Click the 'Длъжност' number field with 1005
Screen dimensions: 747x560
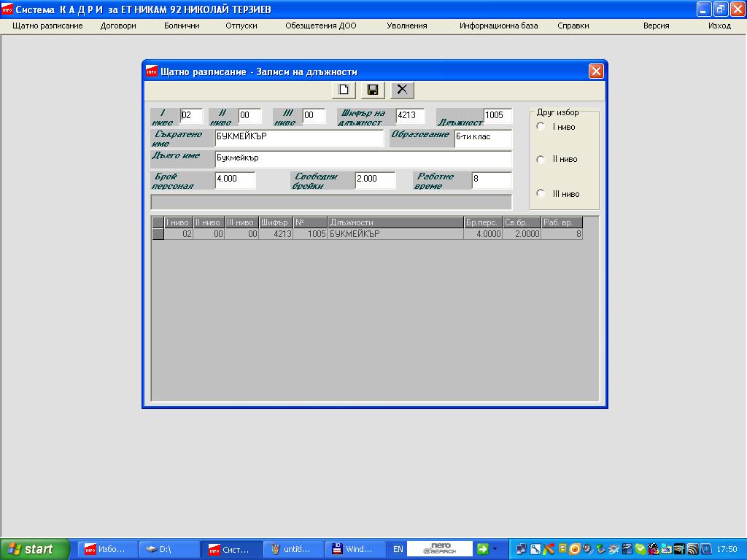click(498, 115)
